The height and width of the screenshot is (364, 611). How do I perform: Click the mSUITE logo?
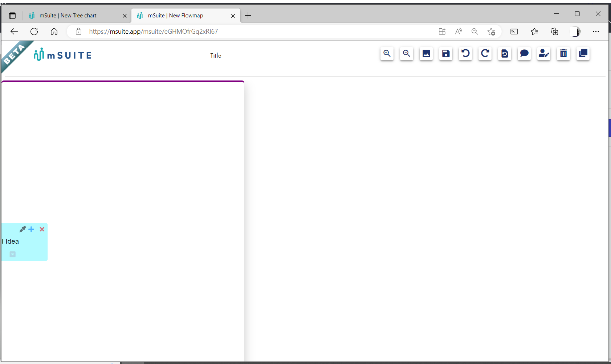[x=62, y=54]
